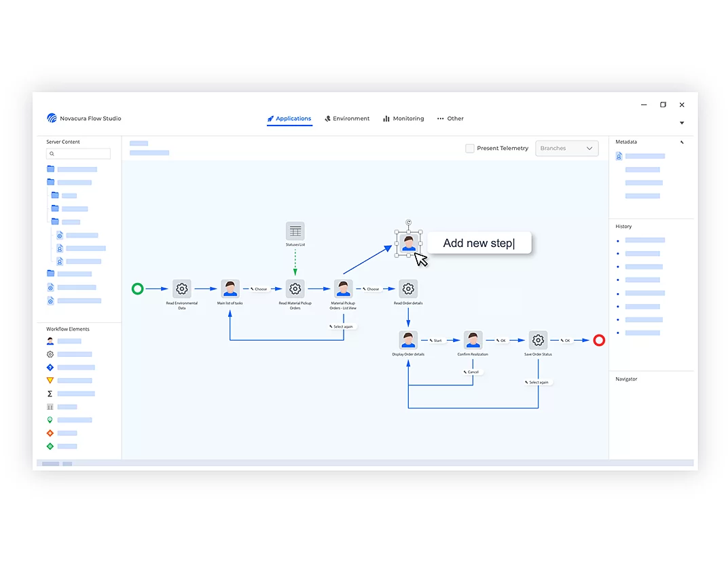The width and height of the screenshot is (728, 570).
Task: Switch to the Monitoring tab
Action: click(x=403, y=118)
